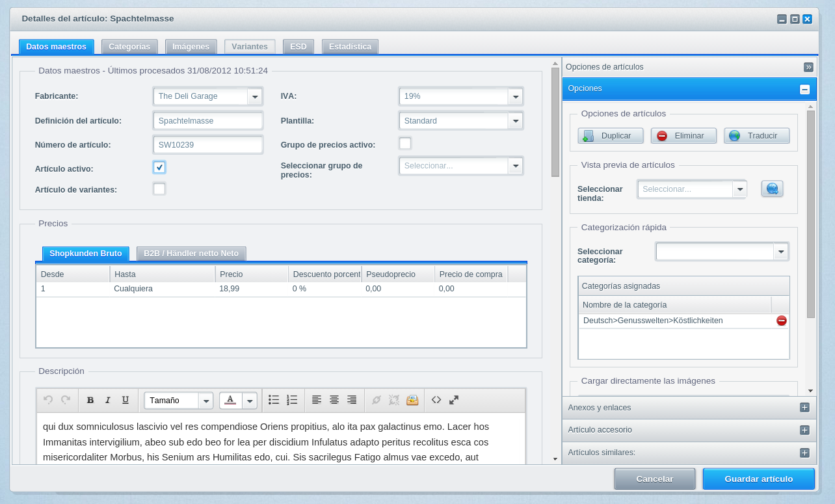Click options panel vertical scrollbar thumb
Image resolution: width=835 pixels, height=504 pixels.
tap(811, 214)
